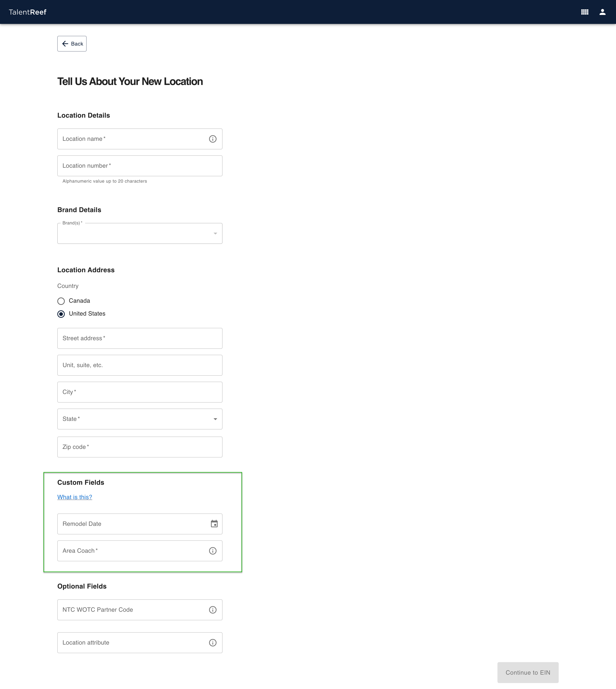Viewport: 616px width, 689px height.
Task: Open the 'What is this?' link
Action: (74, 497)
